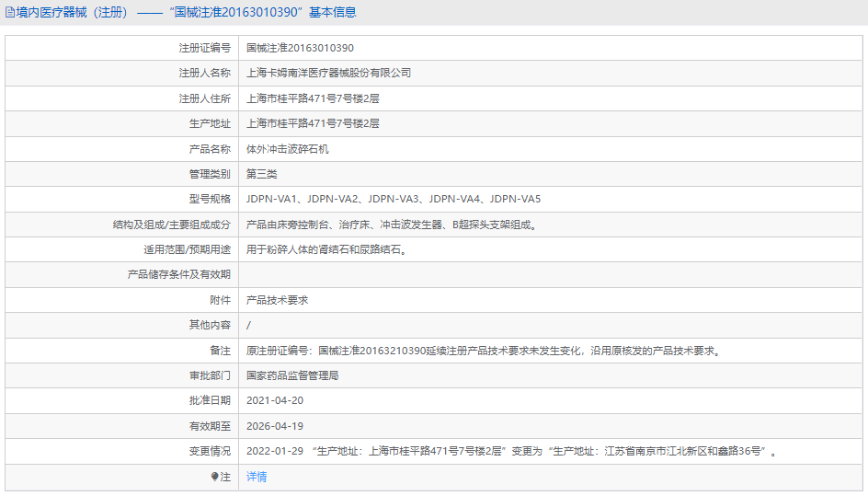Select intended use text 用于粉碎人体的肾结石和尿路结石

(327, 250)
